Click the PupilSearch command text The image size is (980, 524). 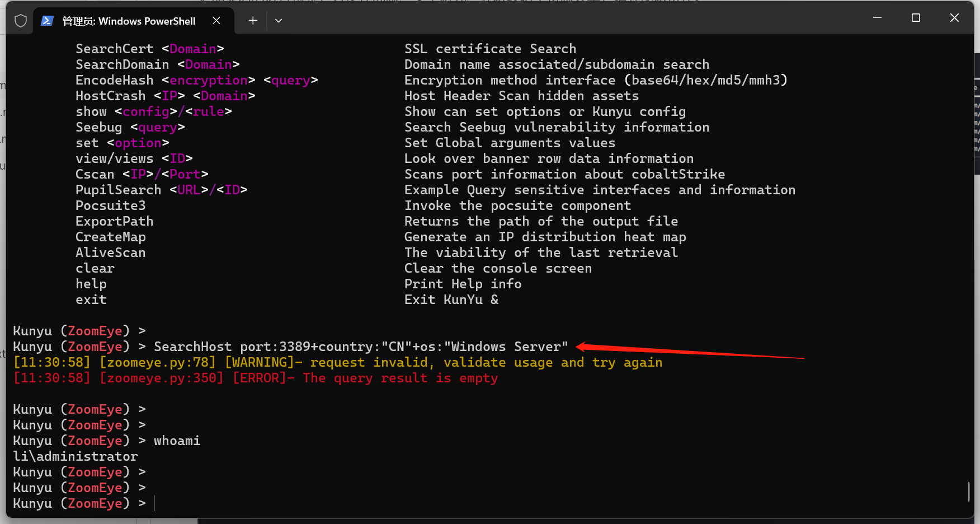point(118,190)
